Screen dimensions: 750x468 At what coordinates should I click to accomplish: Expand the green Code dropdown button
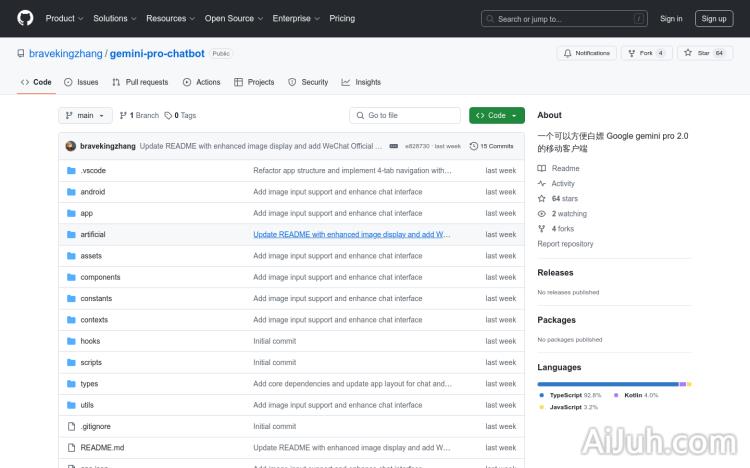[496, 115]
